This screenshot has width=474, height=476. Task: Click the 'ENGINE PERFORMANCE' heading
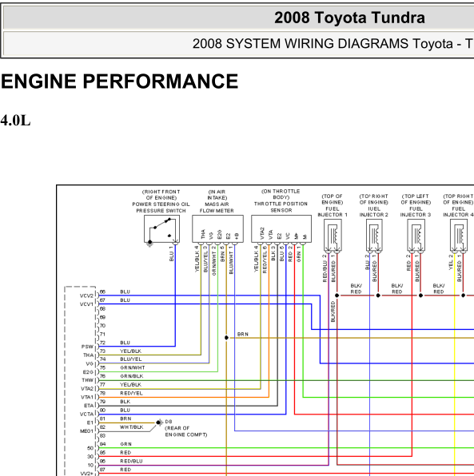coord(119,81)
